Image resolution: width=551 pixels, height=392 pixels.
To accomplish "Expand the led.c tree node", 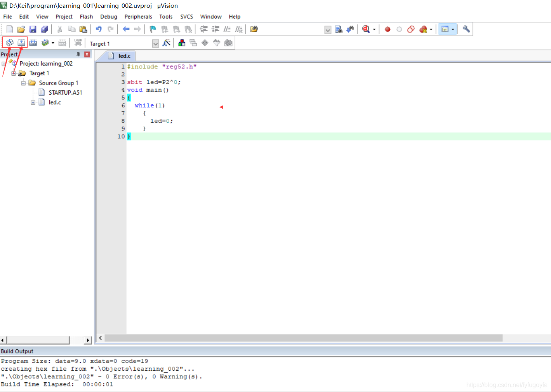I will click(33, 102).
